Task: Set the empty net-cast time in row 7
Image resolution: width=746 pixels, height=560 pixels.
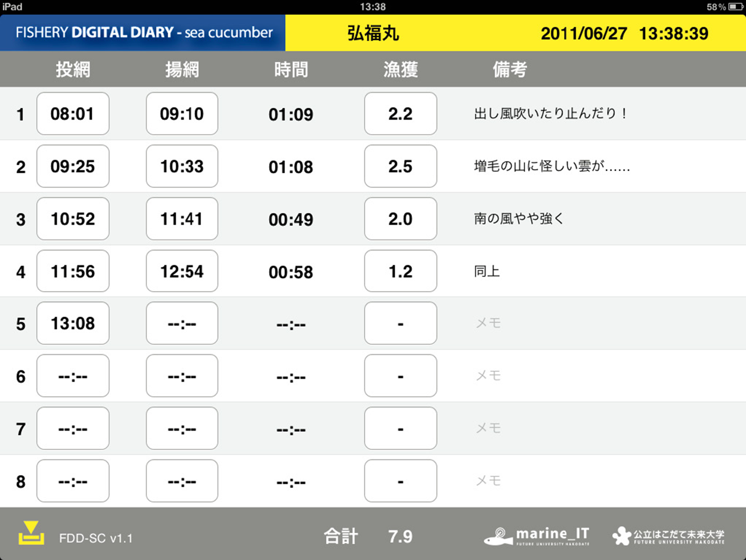Action: [73, 429]
